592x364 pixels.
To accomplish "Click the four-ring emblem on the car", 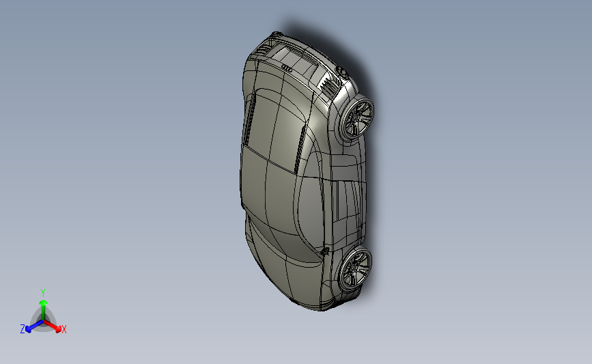I will [x=287, y=69].
